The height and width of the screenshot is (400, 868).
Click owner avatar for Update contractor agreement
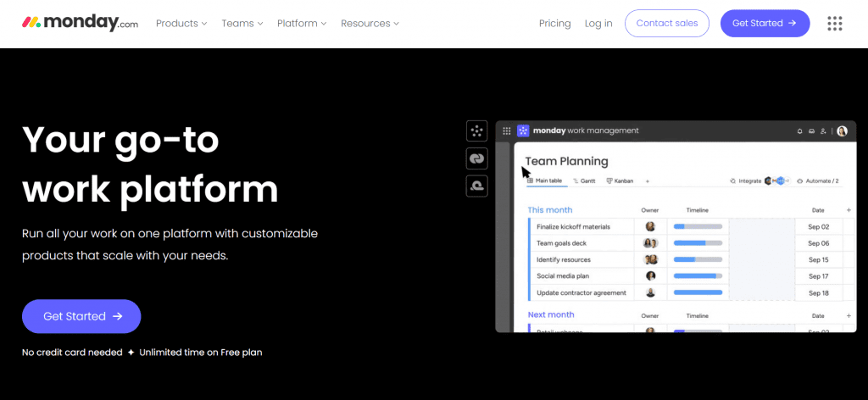coord(650,292)
